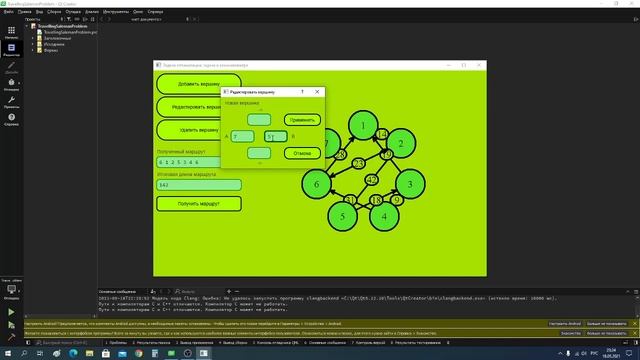640x360 pixels.
Task: Switch to the Editor mode icon
Action: coord(11,48)
